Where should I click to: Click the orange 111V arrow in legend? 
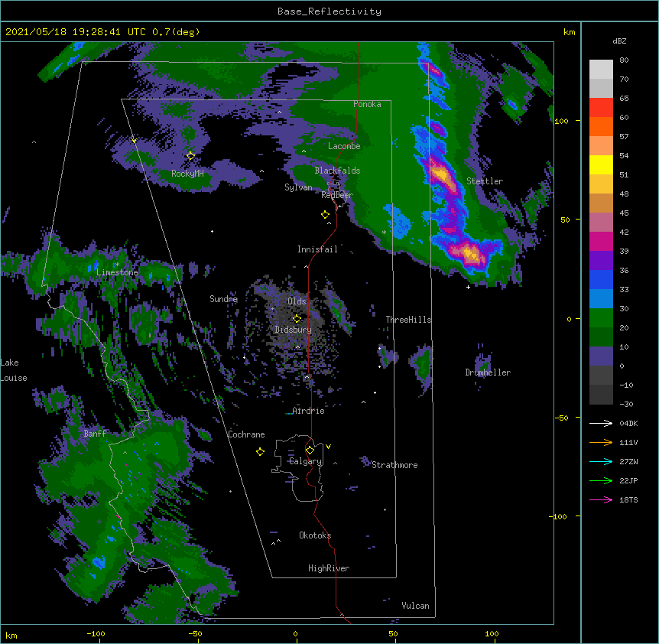click(x=601, y=442)
